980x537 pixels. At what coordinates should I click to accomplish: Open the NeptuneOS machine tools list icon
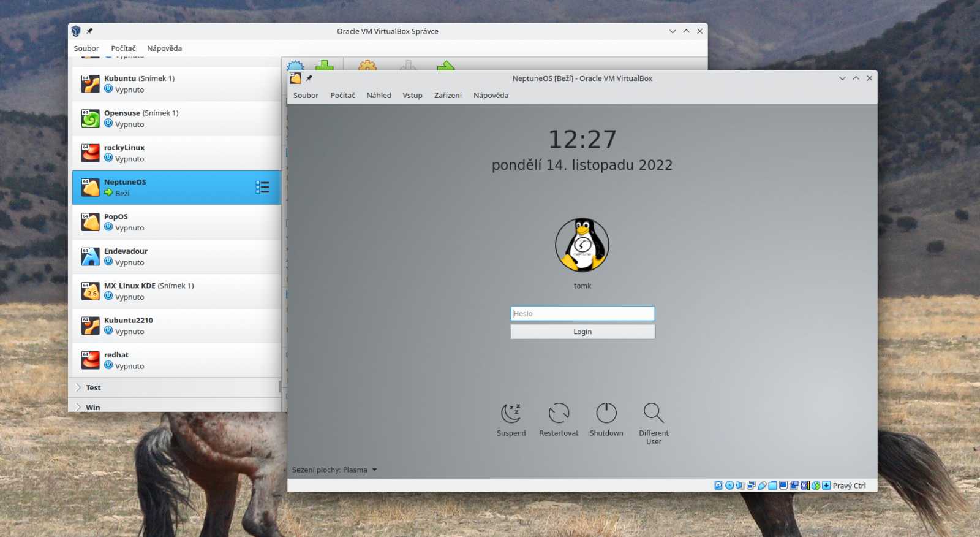tap(263, 188)
